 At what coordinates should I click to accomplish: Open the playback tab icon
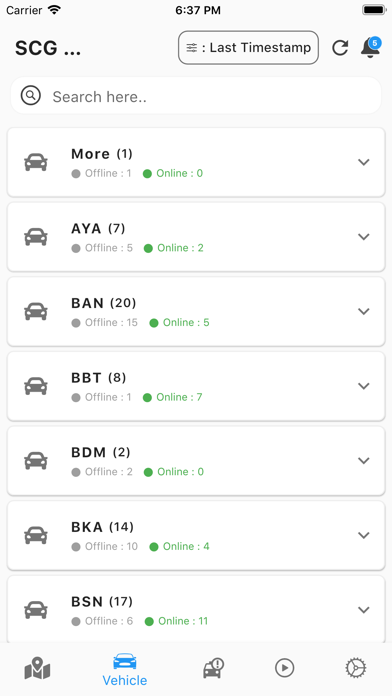pos(285,668)
